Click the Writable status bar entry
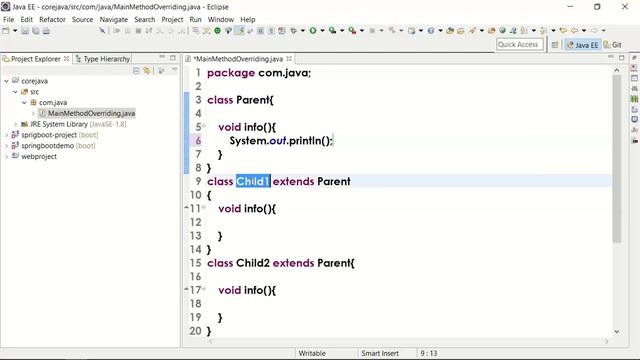This screenshot has width=640, height=360. click(x=312, y=353)
